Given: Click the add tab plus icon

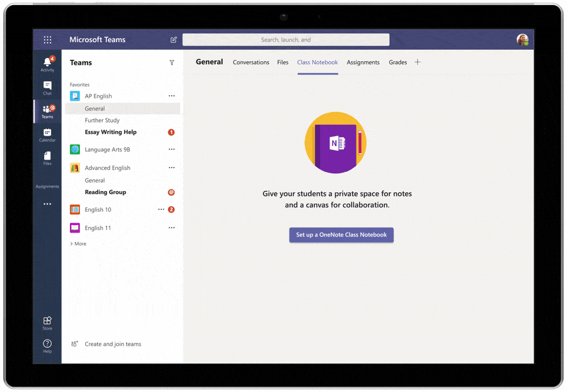Looking at the screenshot, I should [x=418, y=62].
